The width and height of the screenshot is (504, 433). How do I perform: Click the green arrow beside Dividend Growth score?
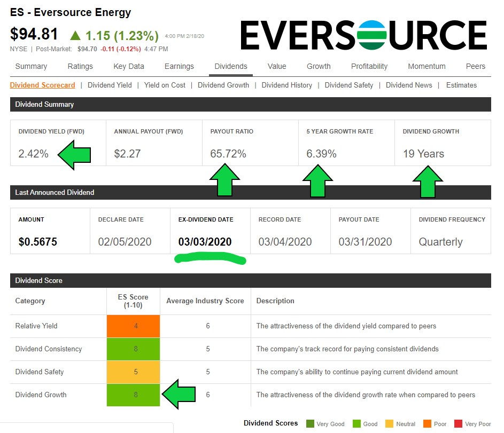tap(180, 396)
